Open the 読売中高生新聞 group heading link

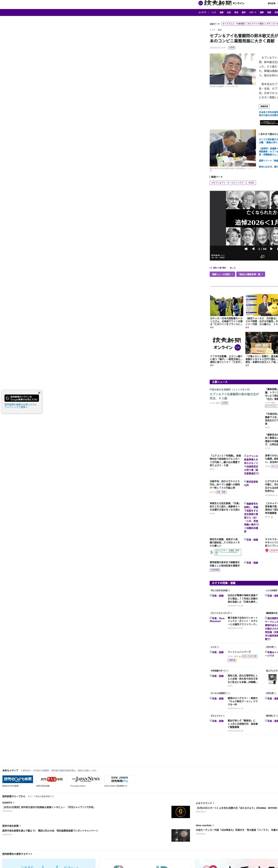pos(12,826)
